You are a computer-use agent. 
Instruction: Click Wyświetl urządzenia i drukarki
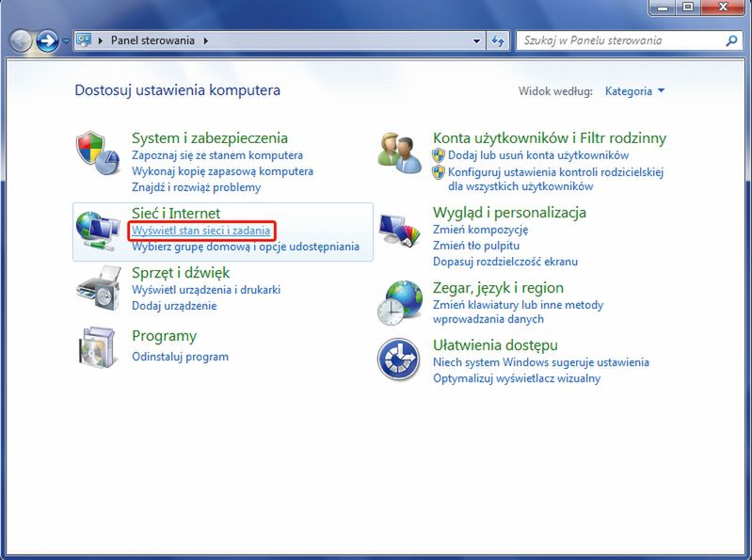pyautogui.click(x=206, y=290)
